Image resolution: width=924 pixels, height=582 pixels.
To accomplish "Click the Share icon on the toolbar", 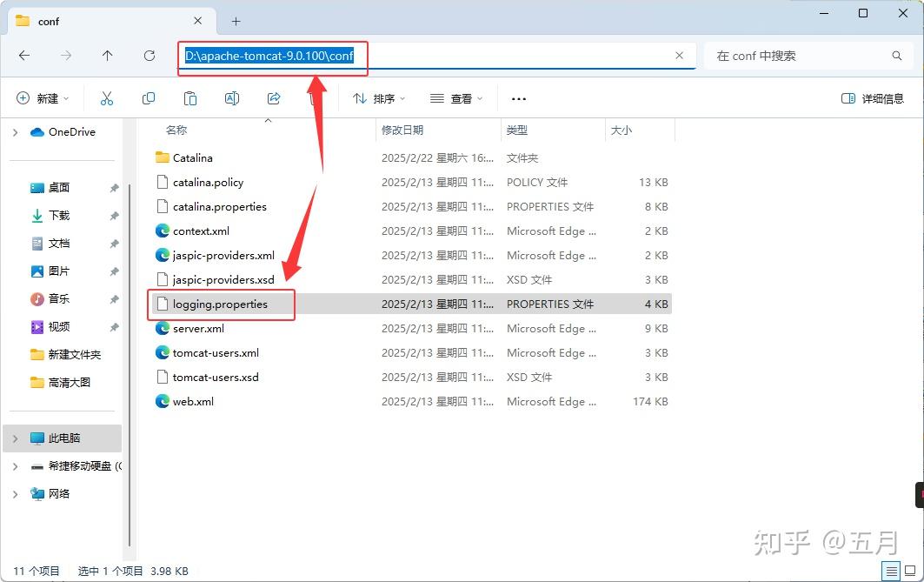I will [x=274, y=98].
